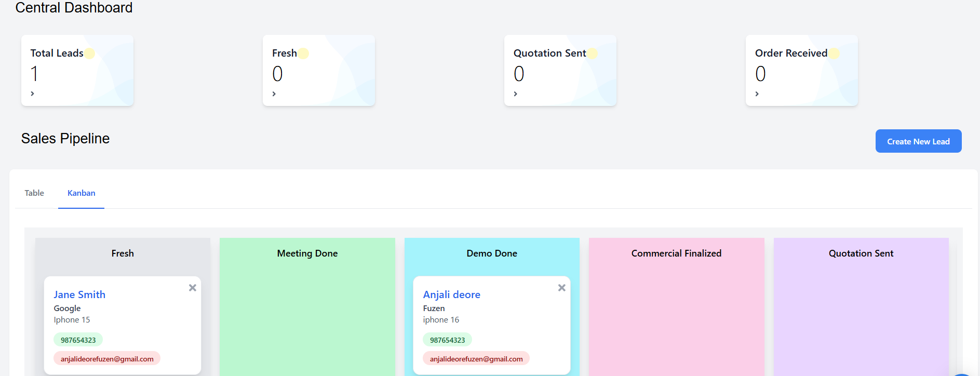Click the Iphone 15 product text
Viewport: 980px width, 376px height.
(x=72, y=320)
